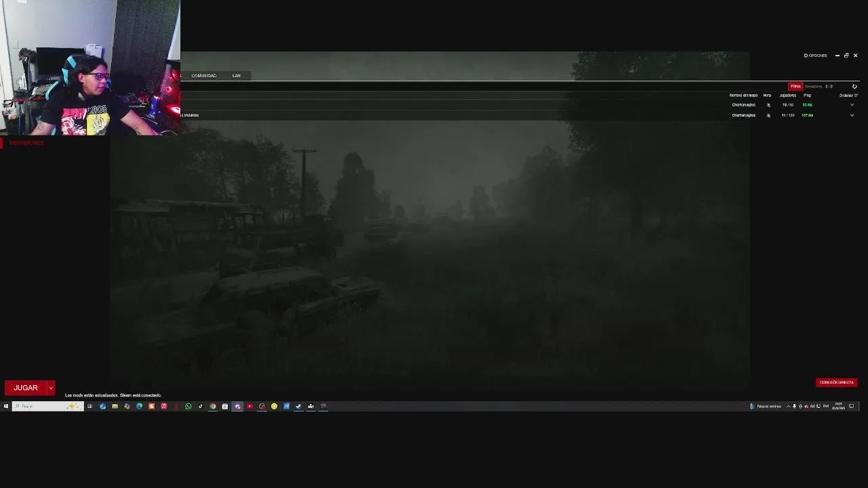The width and height of the screenshot is (868, 488).
Task: Open File Explorer from the taskbar
Action: pos(115,406)
